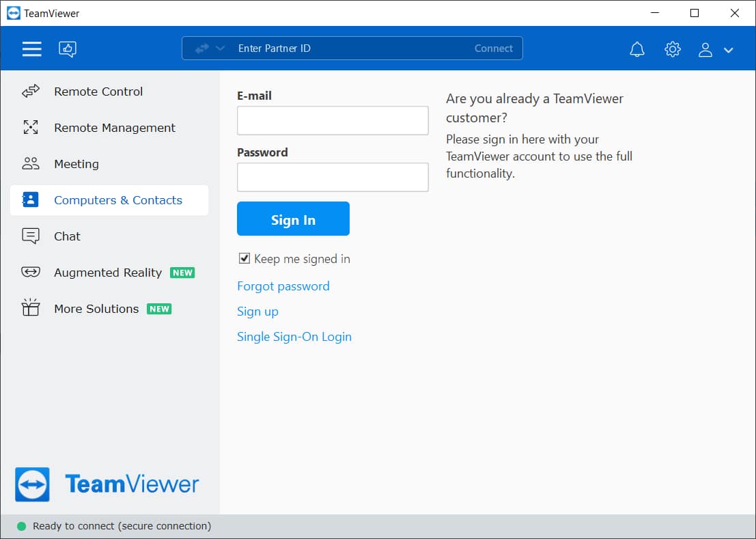The image size is (756, 539).
Task: Minimize the TeamViewer window
Action: [655, 13]
